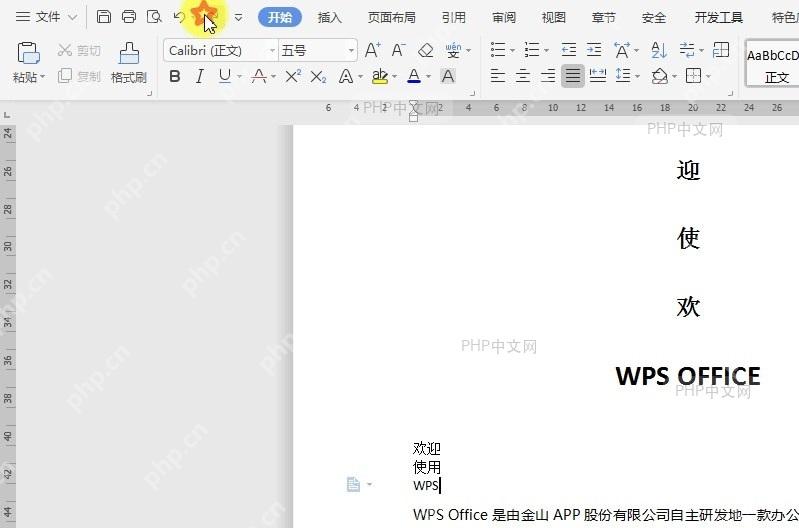Open the 文件 file menu
Image resolution: width=799 pixels, height=528 pixels.
pyautogui.click(x=46, y=17)
